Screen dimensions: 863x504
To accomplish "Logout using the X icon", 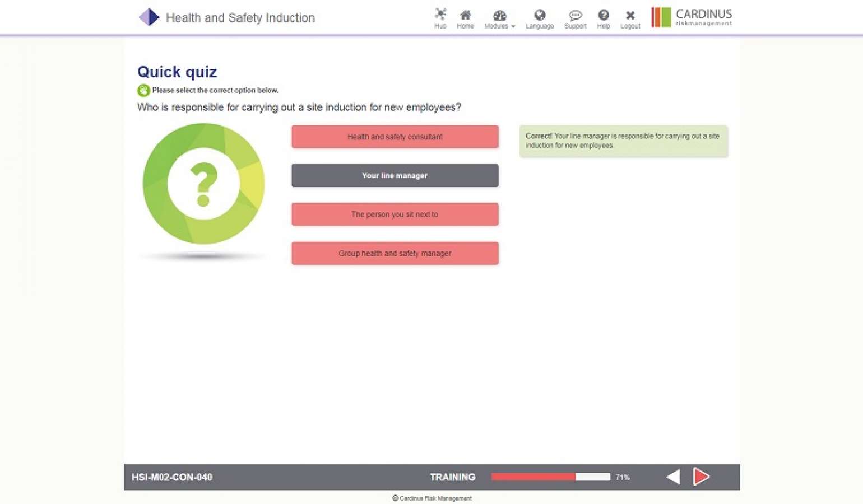I will pyautogui.click(x=630, y=16).
